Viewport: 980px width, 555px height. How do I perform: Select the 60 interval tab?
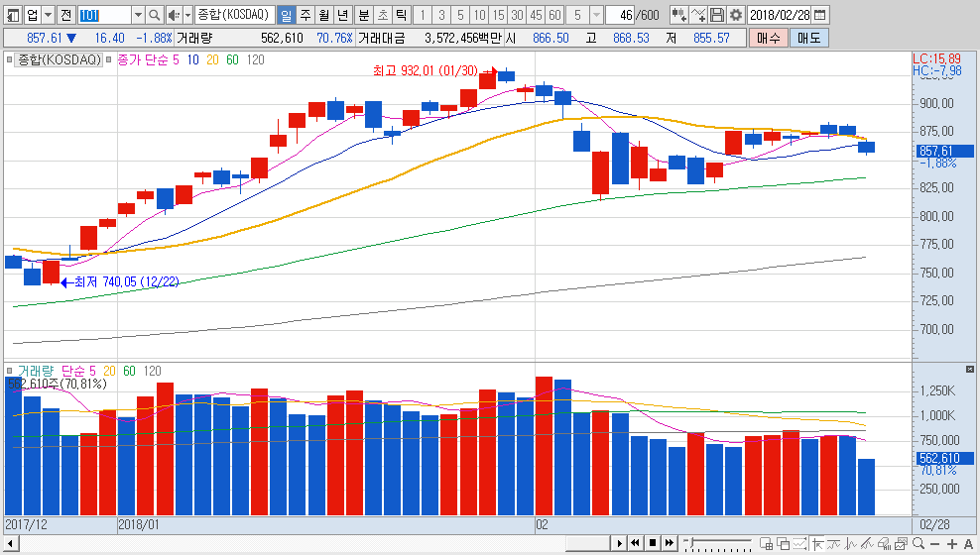(554, 15)
